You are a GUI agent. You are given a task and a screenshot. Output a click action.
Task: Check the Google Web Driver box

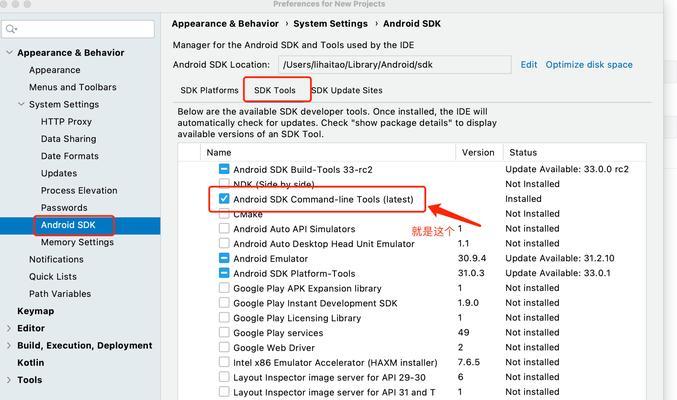pos(224,347)
